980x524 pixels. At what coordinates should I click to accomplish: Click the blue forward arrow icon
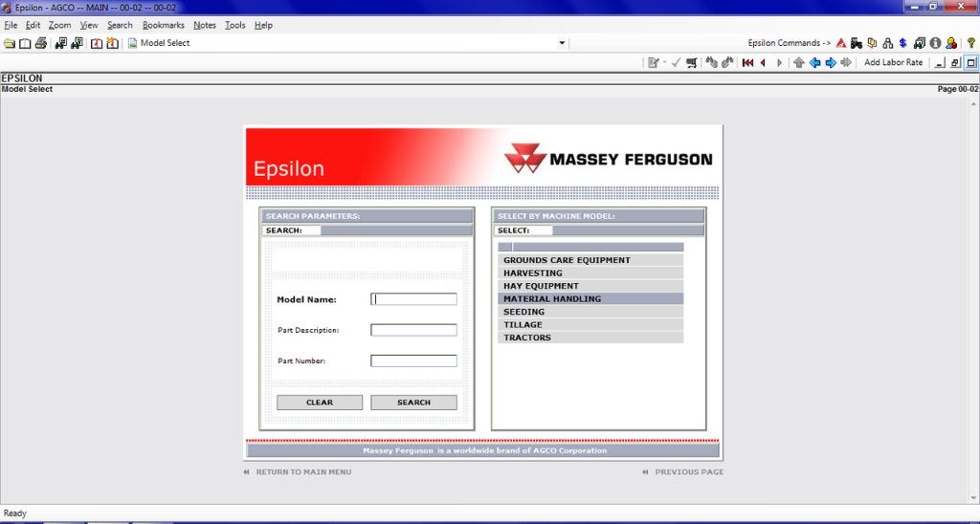(x=831, y=62)
